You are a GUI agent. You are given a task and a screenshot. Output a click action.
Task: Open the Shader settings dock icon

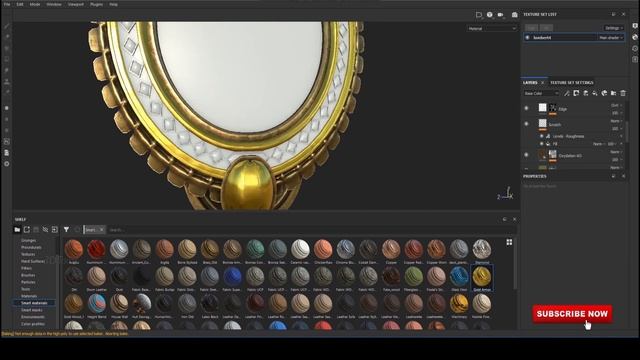point(635,37)
